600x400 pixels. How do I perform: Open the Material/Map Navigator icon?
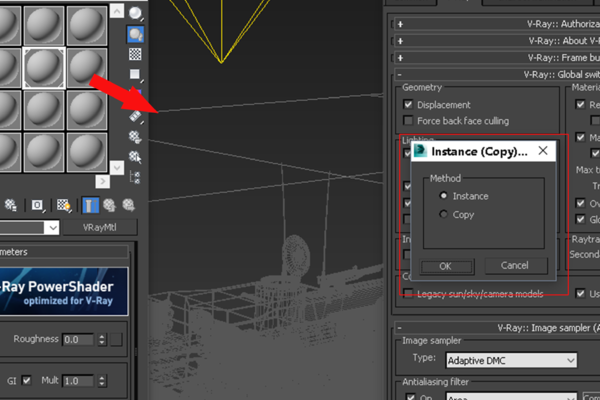coord(135,177)
